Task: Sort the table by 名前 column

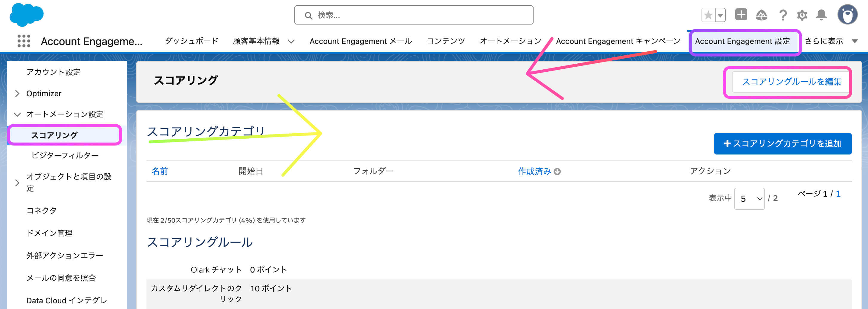Action: (x=160, y=171)
